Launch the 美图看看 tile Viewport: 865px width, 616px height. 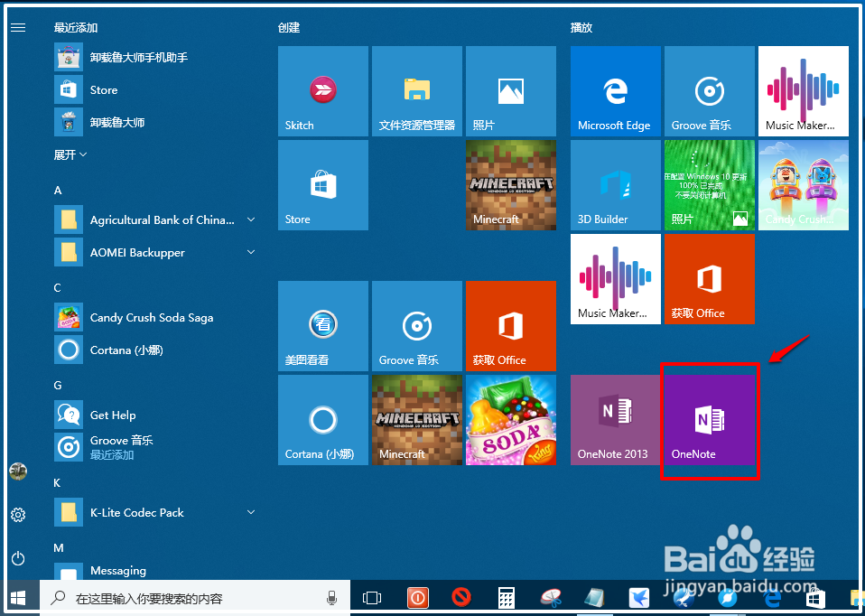click(x=322, y=326)
